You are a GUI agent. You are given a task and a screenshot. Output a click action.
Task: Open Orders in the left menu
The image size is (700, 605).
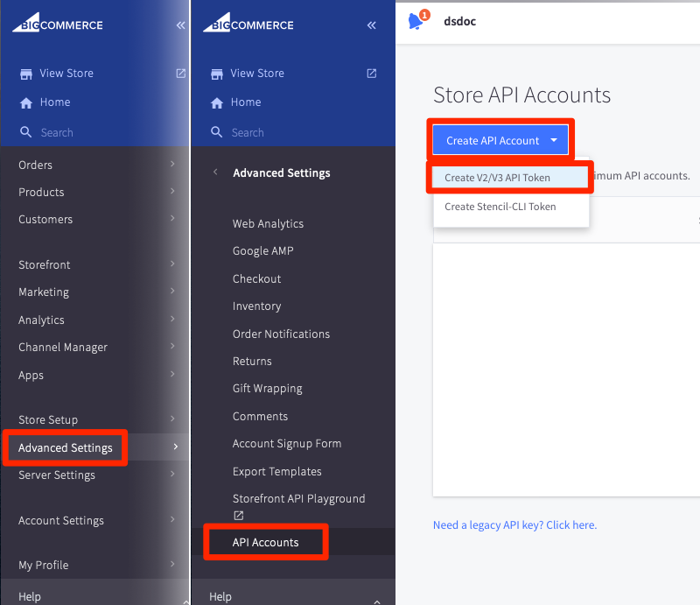point(35,165)
